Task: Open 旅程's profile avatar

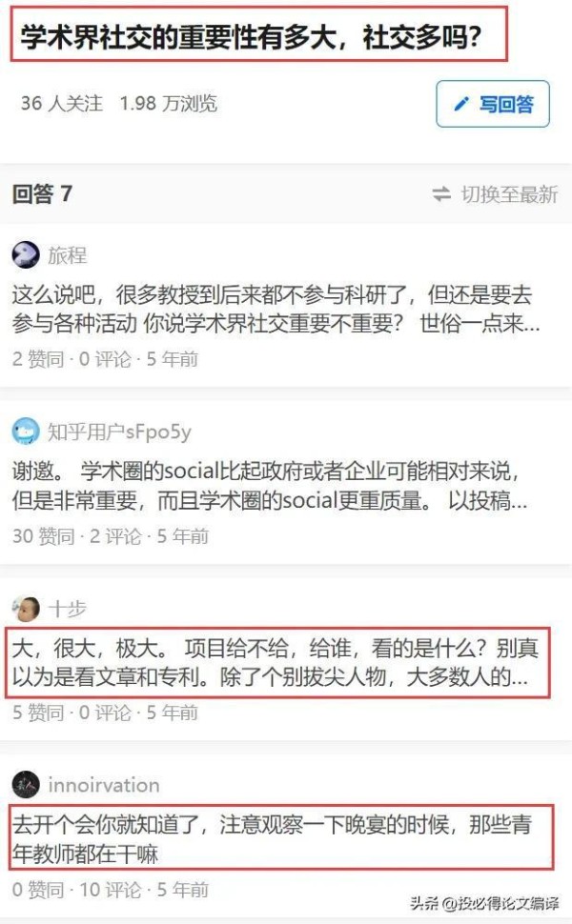Action: pos(26,255)
